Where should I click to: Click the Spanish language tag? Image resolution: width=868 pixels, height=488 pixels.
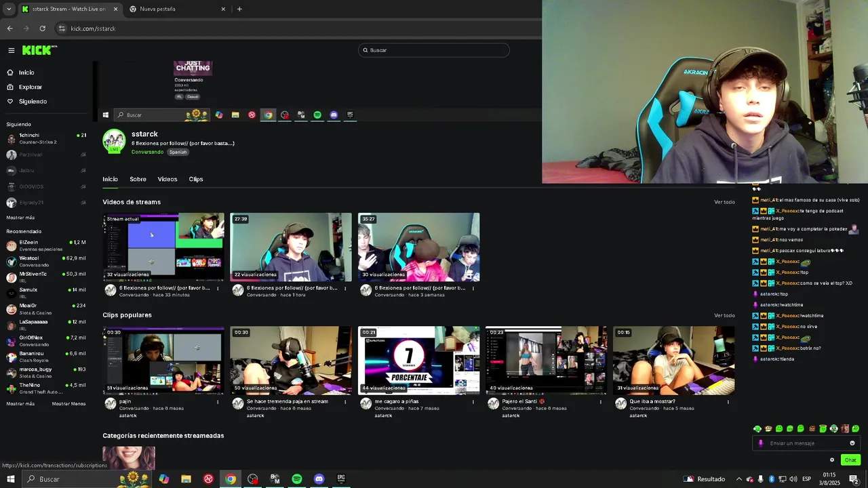(x=178, y=152)
